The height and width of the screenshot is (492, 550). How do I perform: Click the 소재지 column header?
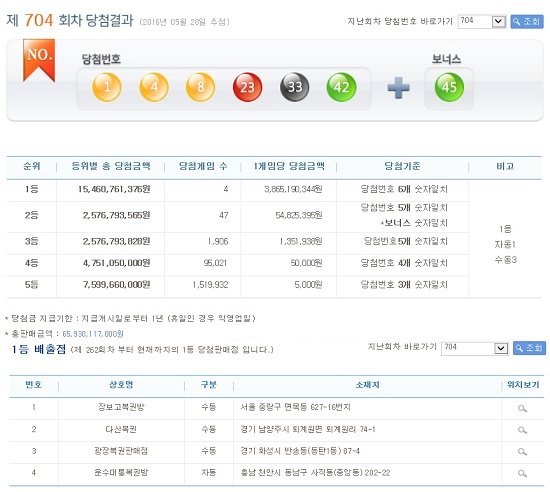tap(367, 385)
